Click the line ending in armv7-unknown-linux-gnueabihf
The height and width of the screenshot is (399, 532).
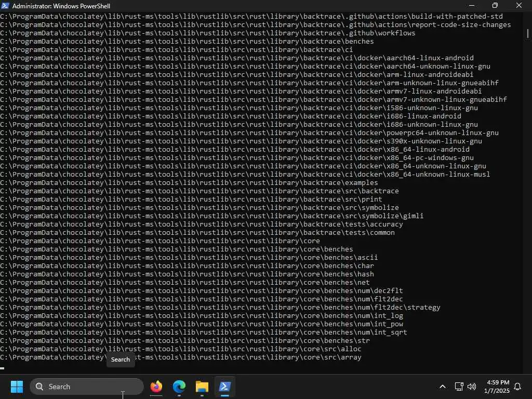254,99
